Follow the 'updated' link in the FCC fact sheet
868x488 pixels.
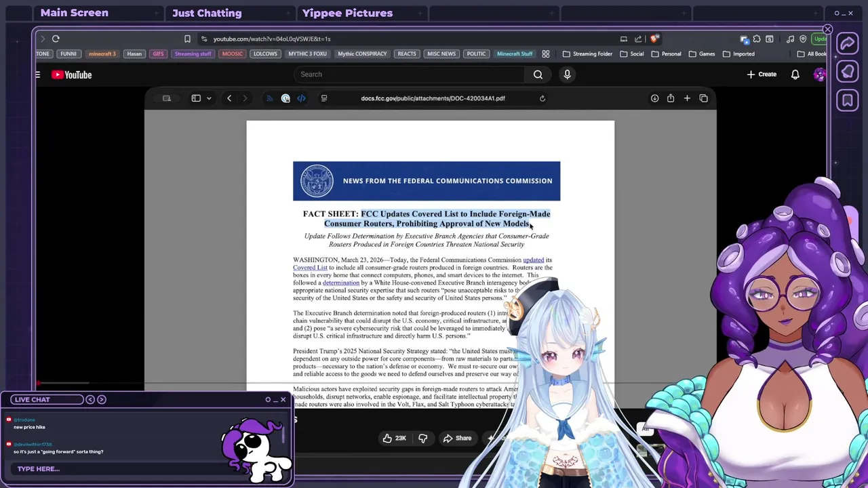533,260
